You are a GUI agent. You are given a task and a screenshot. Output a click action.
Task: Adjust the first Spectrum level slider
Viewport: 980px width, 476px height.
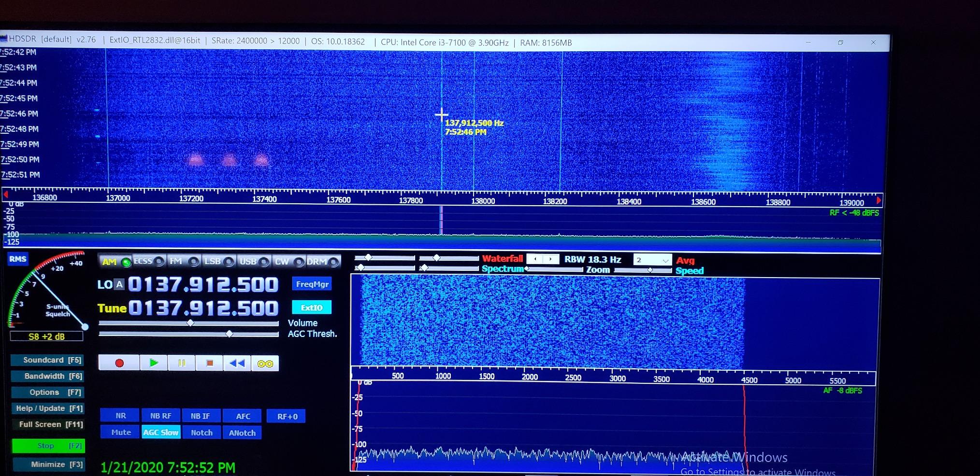coord(385,267)
